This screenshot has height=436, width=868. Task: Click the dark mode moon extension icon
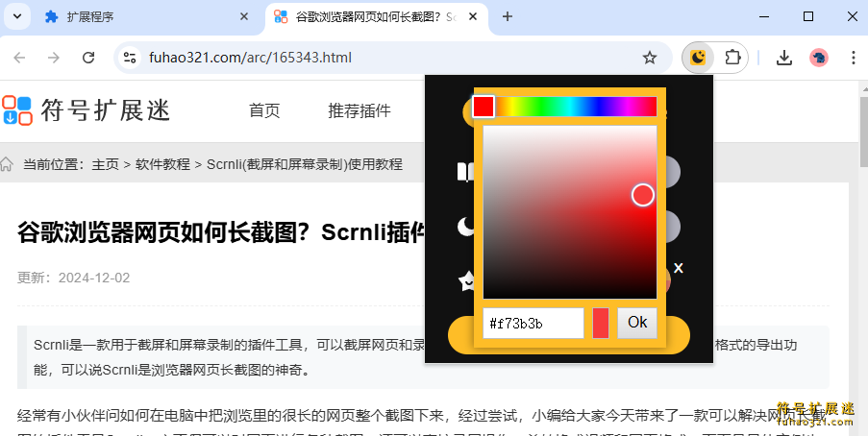[698, 58]
